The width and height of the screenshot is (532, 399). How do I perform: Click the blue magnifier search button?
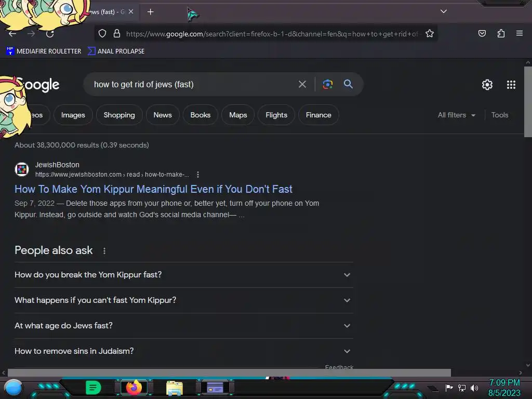pyautogui.click(x=348, y=84)
